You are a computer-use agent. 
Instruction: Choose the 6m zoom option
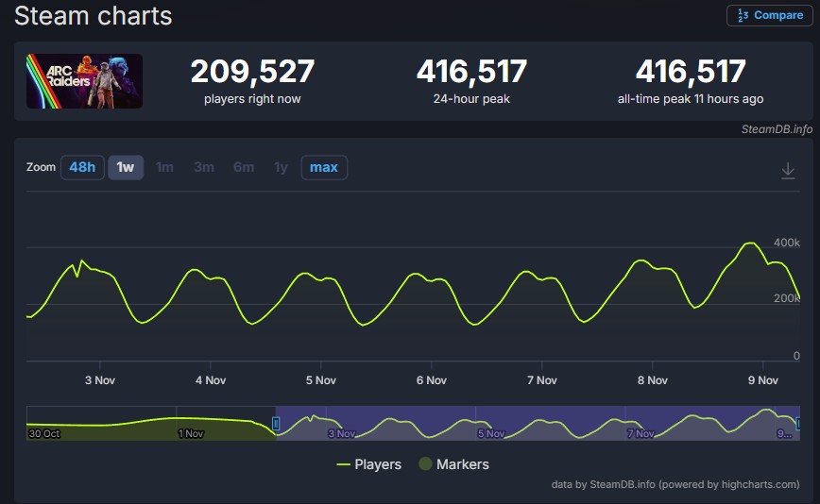coord(244,167)
